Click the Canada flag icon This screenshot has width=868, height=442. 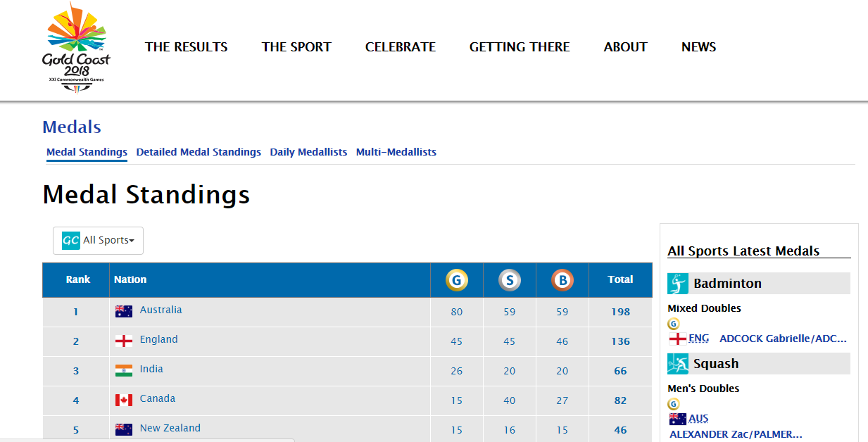point(124,400)
